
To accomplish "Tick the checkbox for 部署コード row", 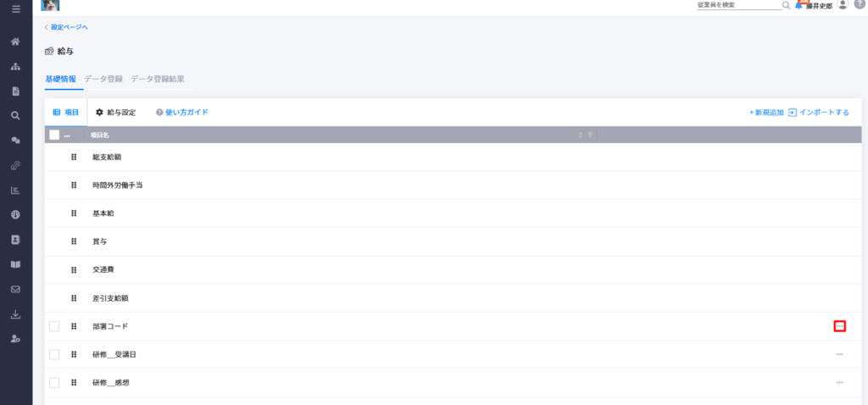I will (54, 326).
